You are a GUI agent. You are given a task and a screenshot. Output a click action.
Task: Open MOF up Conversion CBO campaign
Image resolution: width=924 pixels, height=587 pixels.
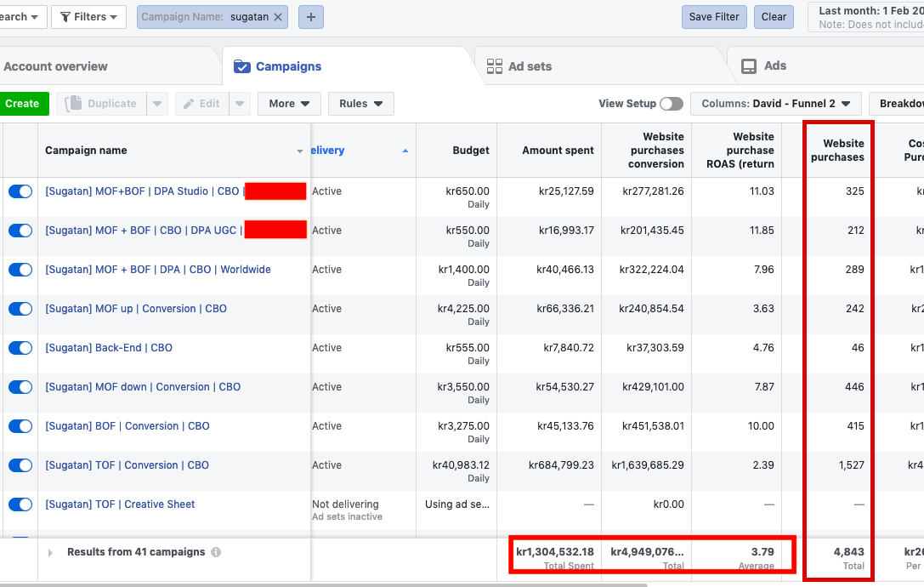(x=136, y=309)
